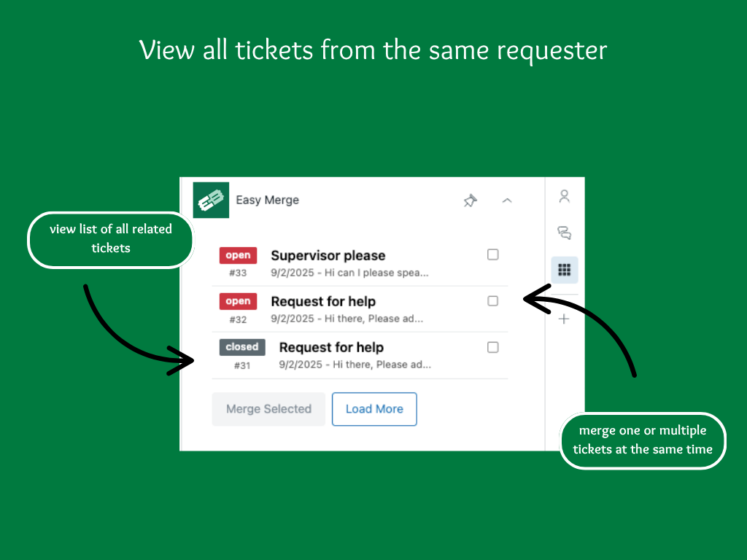Image resolution: width=747 pixels, height=560 pixels.
Task: Click the open badge on ticket #33
Action: (238, 255)
